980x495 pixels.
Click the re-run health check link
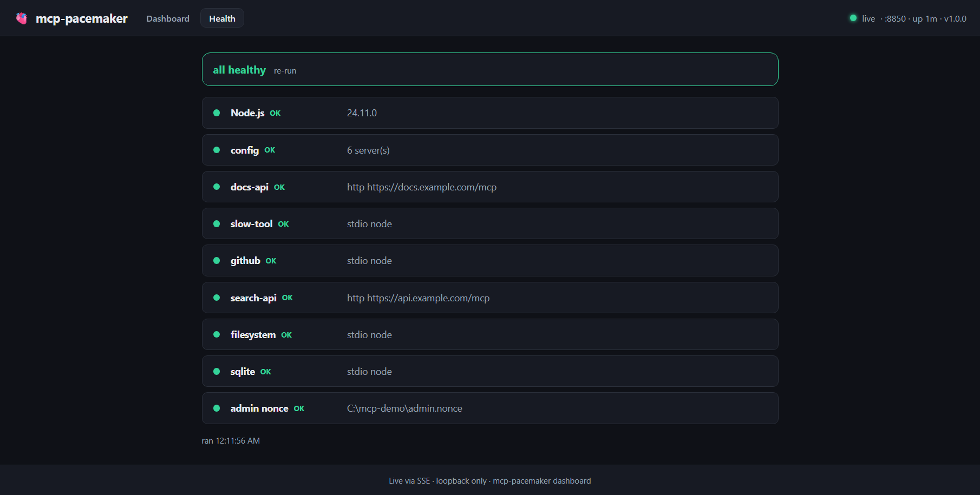point(285,71)
